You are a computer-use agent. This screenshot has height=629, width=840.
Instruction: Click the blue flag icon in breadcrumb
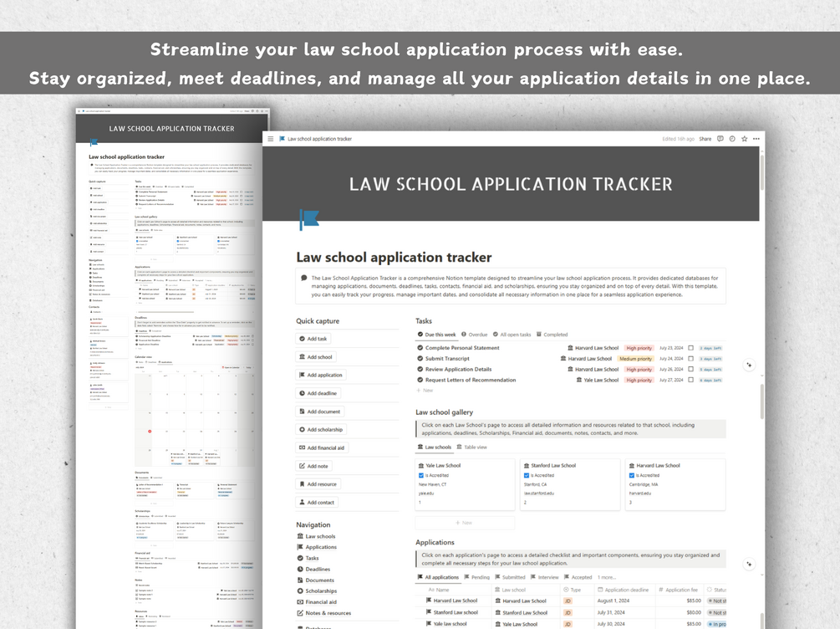[282, 139]
